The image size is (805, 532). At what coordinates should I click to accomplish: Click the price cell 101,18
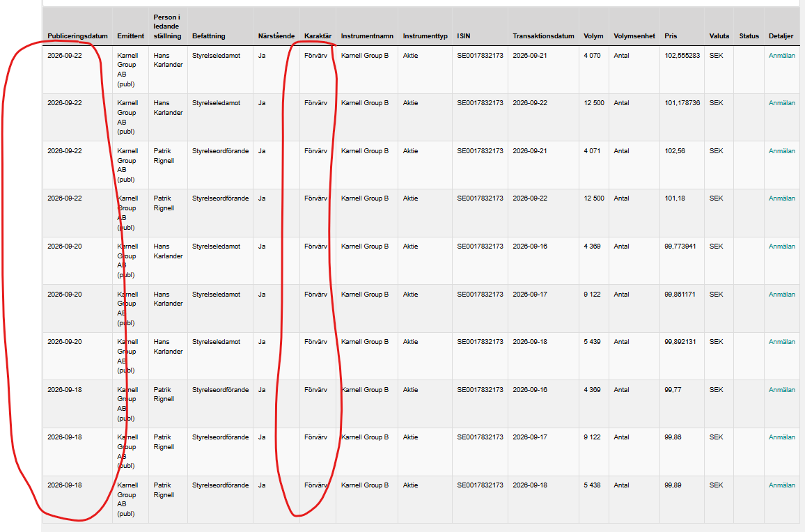(675, 198)
